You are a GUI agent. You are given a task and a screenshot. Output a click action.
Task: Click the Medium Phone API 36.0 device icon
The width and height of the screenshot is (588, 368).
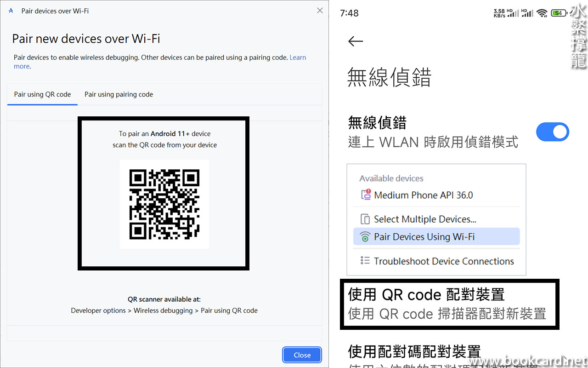click(366, 195)
